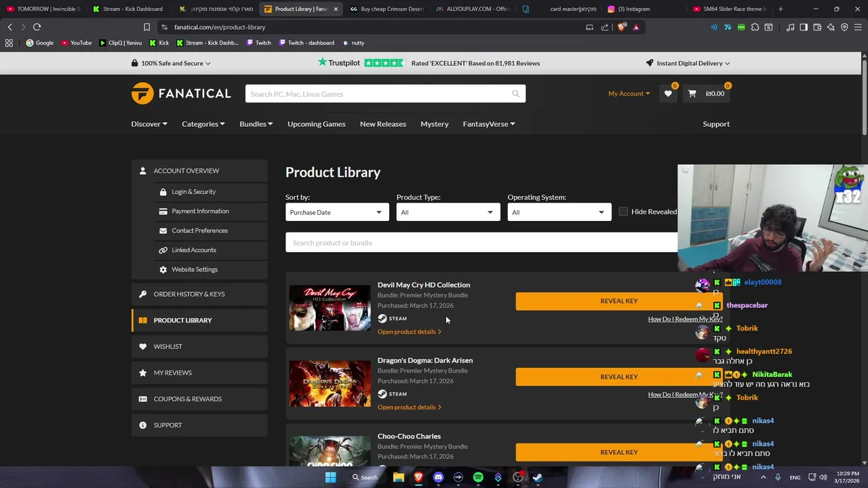Expand 100% Safe and Secure info
868x488 pixels.
tap(171, 63)
